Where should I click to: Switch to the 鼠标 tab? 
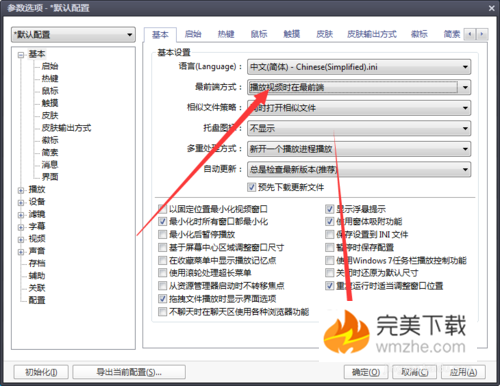click(x=259, y=34)
